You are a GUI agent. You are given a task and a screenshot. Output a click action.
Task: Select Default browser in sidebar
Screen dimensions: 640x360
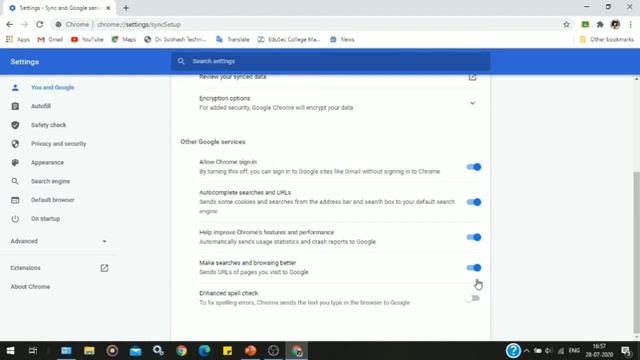click(53, 200)
